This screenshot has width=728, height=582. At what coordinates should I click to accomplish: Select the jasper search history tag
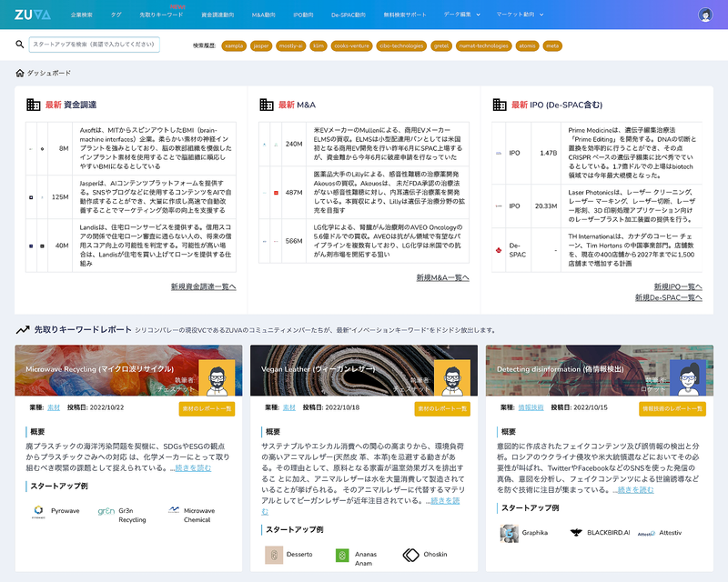coord(261,46)
